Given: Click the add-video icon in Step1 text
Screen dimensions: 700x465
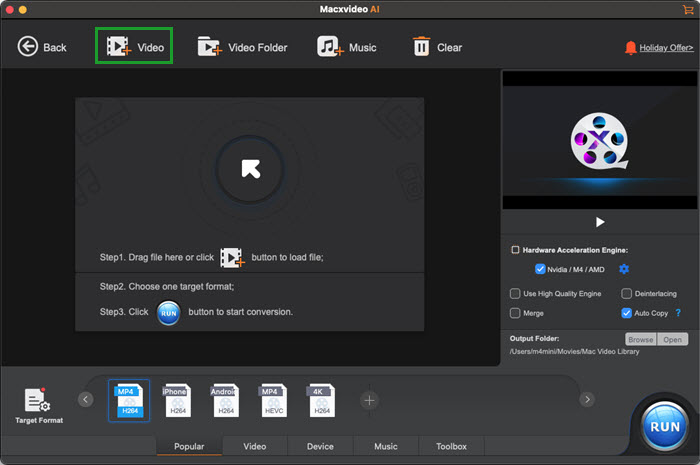Looking at the screenshot, I should tap(232, 257).
